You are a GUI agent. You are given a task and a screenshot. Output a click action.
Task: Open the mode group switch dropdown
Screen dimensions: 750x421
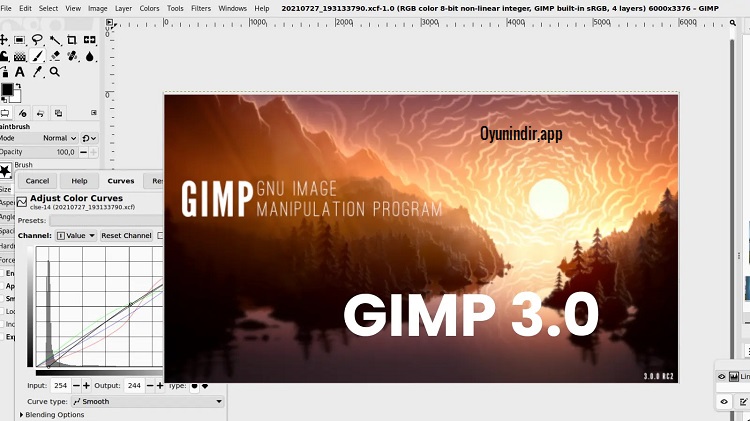pyautogui.click(x=89, y=138)
